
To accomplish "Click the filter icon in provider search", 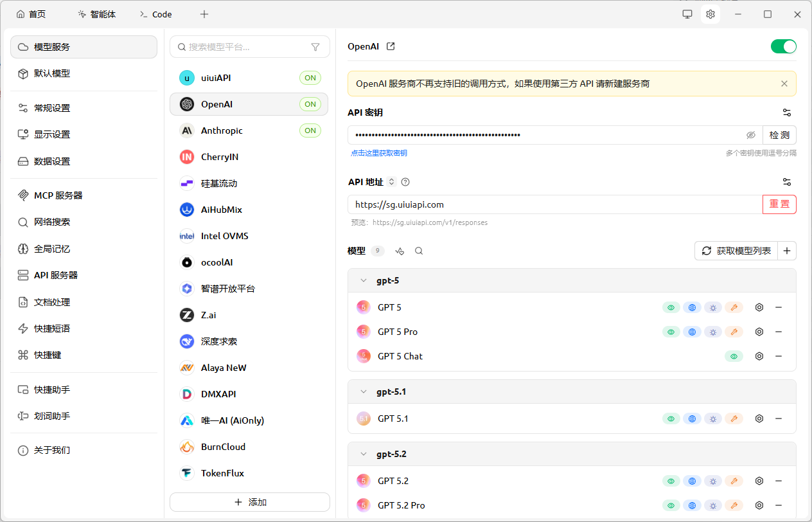I will pos(315,47).
